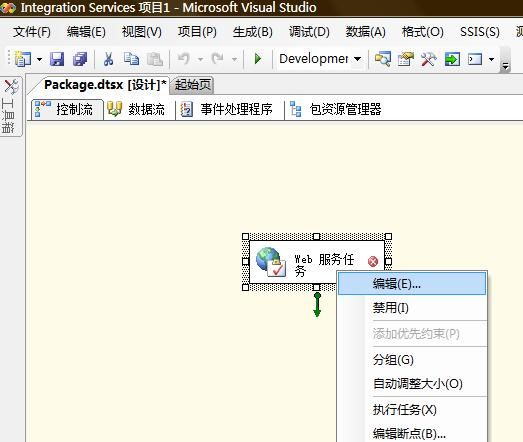Open the Undo history dropdown arrow
523x442 pixels.
pos(200,59)
